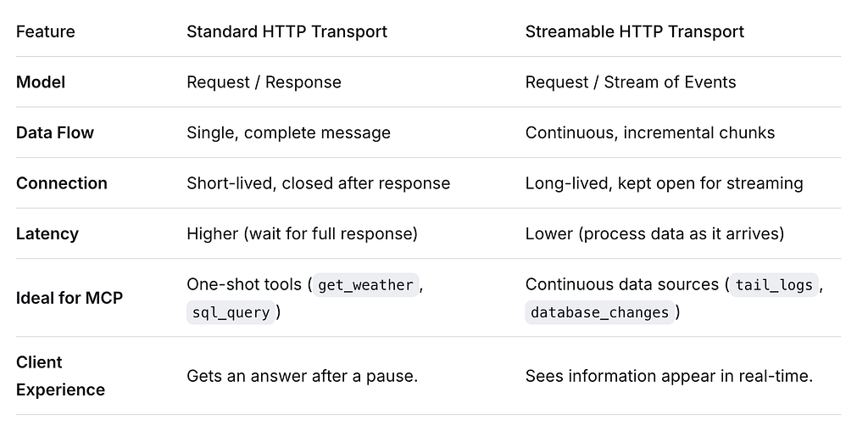Click the Connection row label
This screenshot has height=426, width=868.
click(61, 183)
